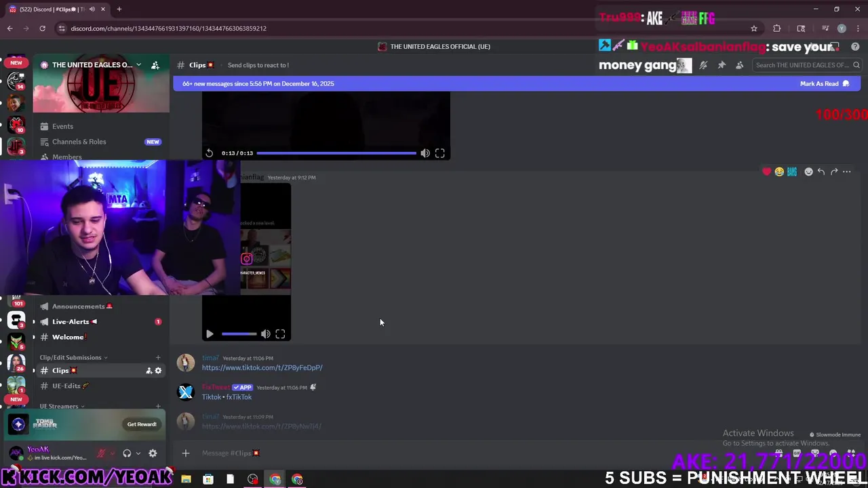Collapse the Clip/Edit Submissions category
Viewport: 868px width, 488px height.
point(73,358)
